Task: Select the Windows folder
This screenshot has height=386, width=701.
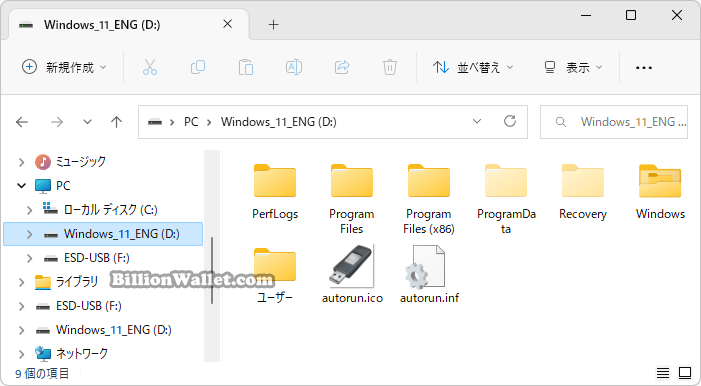Action: pos(660,192)
